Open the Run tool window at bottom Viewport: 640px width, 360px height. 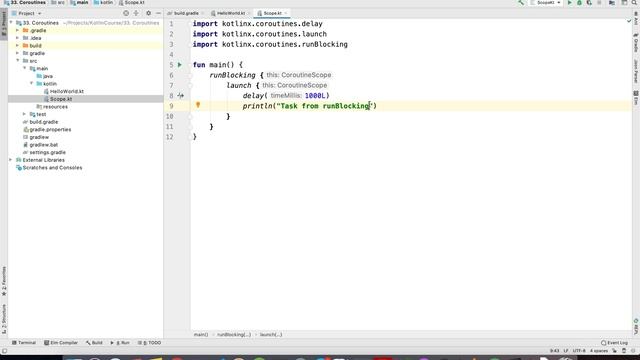click(x=120, y=343)
